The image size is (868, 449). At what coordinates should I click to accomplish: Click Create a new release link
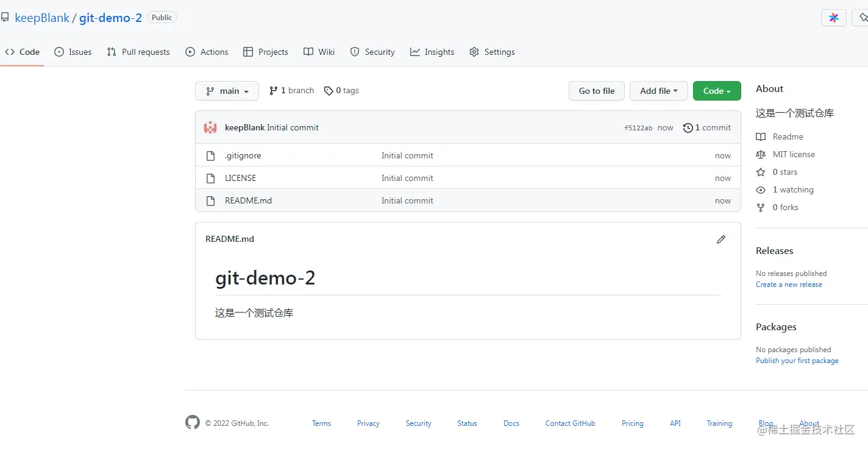pyautogui.click(x=789, y=285)
